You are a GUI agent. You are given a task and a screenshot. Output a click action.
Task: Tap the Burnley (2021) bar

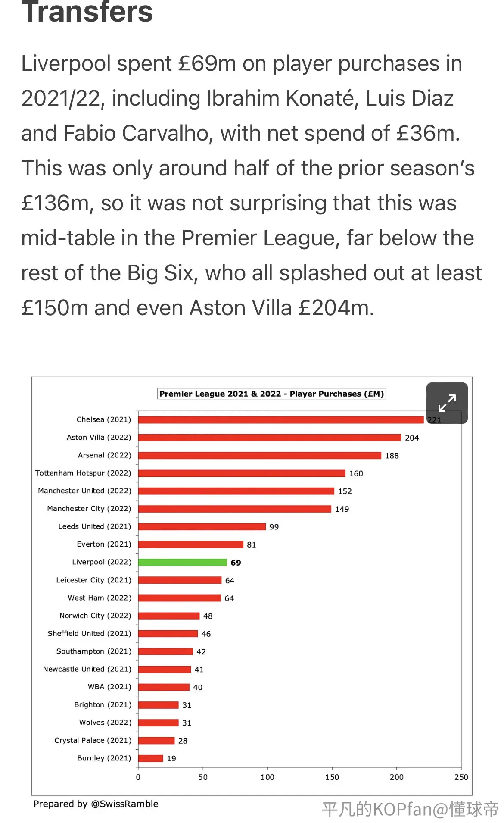tap(151, 758)
